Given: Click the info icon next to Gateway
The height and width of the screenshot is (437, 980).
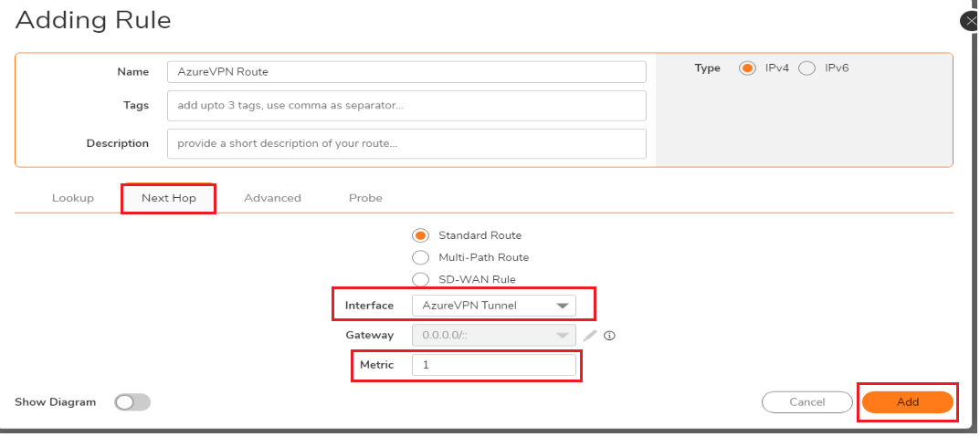Looking at the screenshot, I should (x=610, y=336).
